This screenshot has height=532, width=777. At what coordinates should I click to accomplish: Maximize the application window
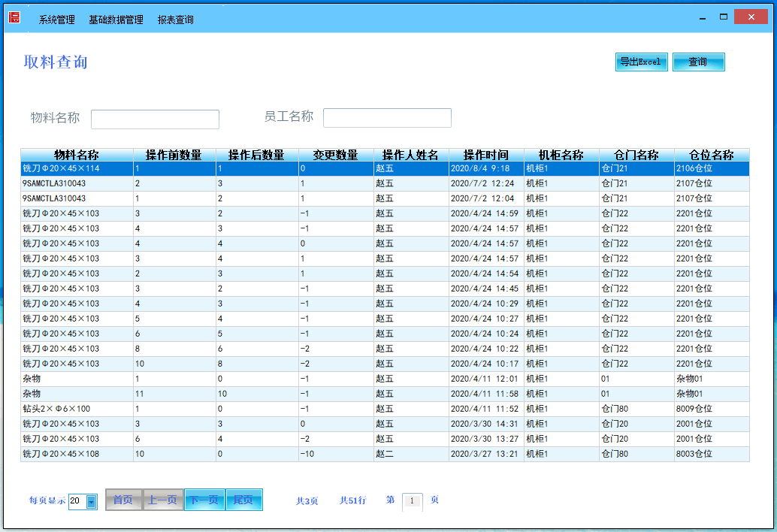click(724, 17)
